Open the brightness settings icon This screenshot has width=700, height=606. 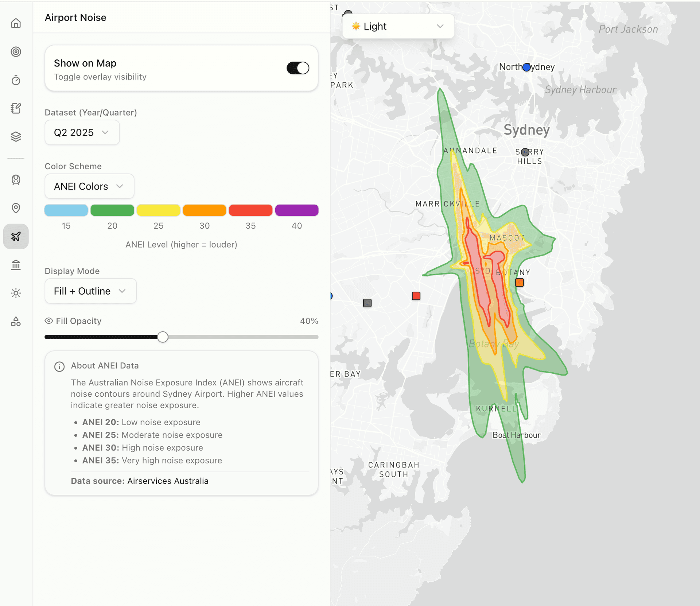point(16,293)
